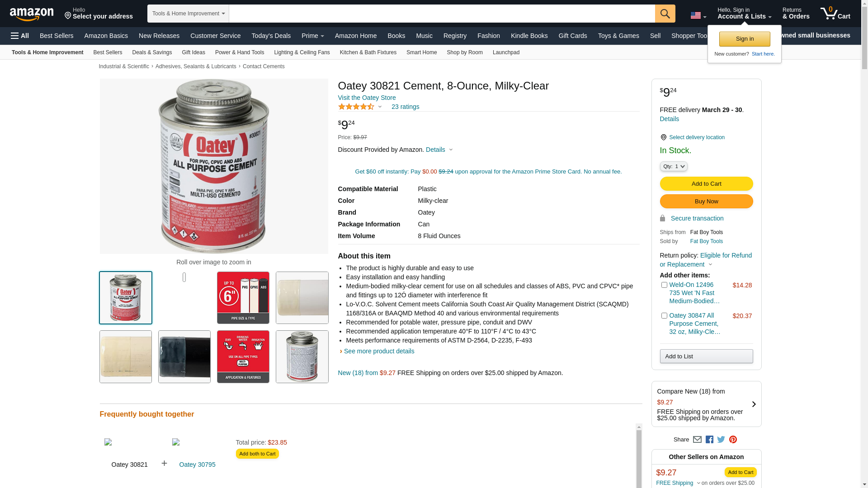Expand the star rating breakdown arrow
The image size is (868, 488).
click(380, 107)
